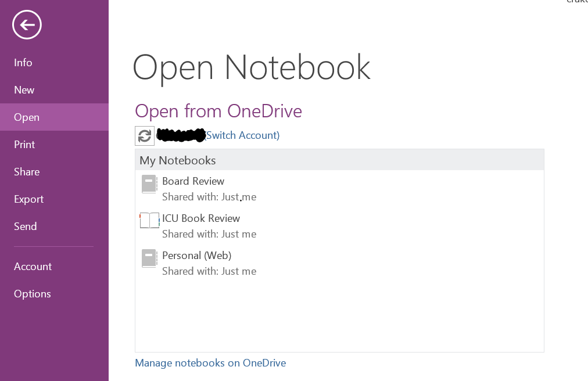Viewport: 588px width, 381px height.
Task: Click the Personal (Web) notebook icon
Action: click(149, 258)
